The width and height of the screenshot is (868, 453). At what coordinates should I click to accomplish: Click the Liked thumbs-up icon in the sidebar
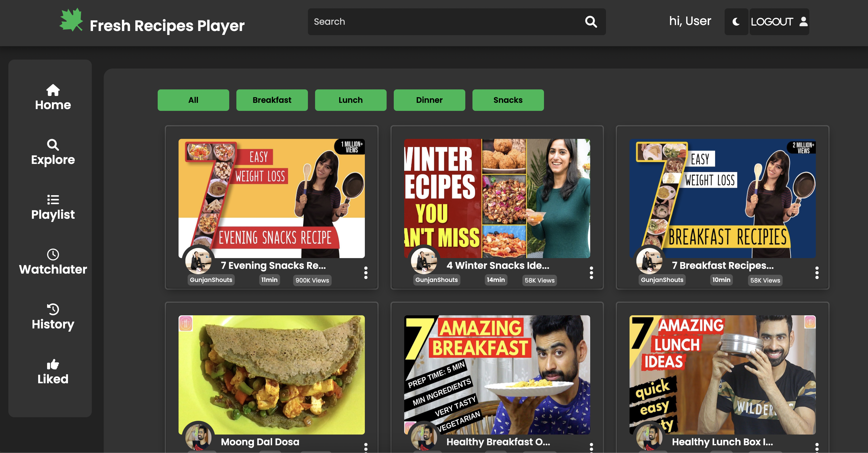[x=53, y=364]
